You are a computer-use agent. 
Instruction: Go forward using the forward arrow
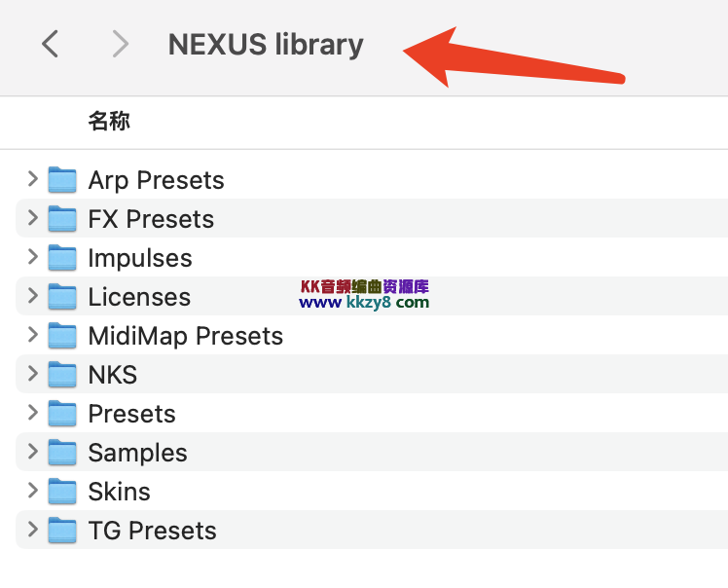point(121,44)
